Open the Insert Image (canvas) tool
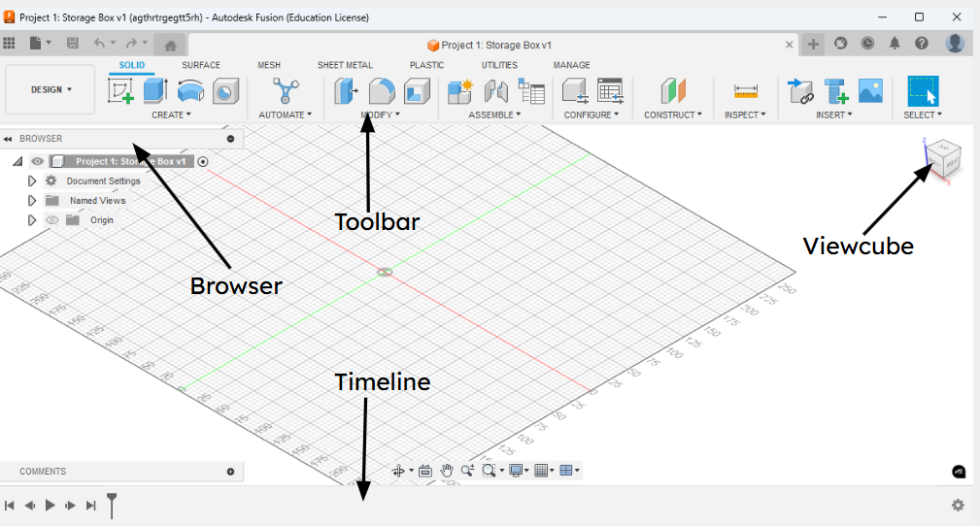 pyautogui.click(x=869, y=91)
